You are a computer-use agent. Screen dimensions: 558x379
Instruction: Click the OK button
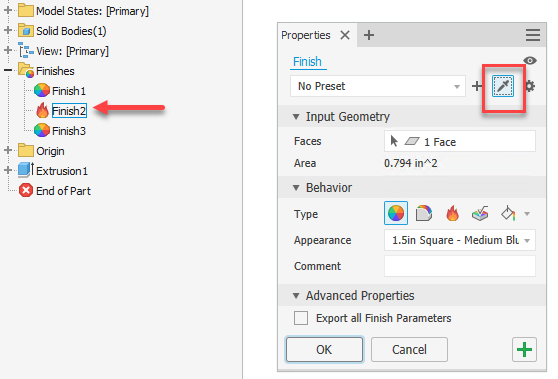(x=324, y=349)
